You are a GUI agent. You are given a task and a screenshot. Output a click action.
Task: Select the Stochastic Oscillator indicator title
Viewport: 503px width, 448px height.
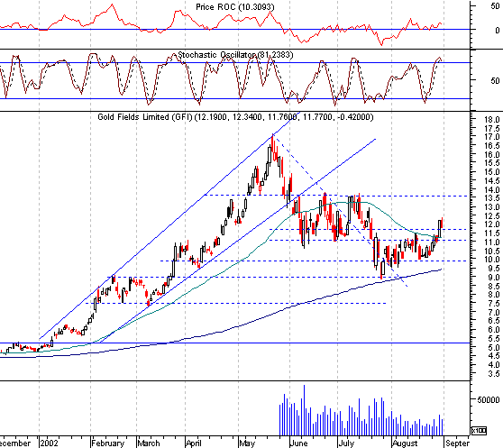click(x=235, y=55)
